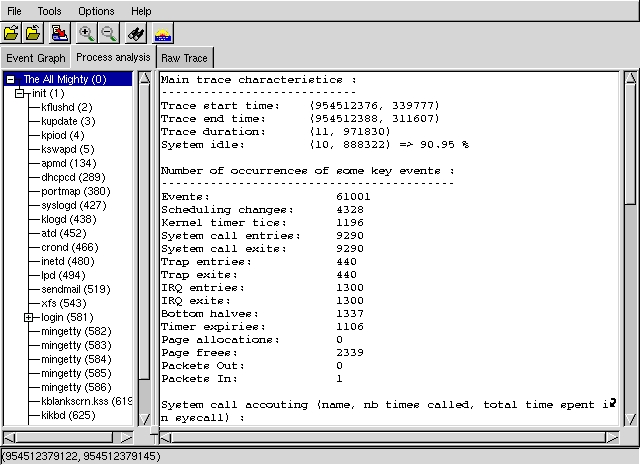Click the dump-to-file toolbar icon with red arrow

(x=60, y=34)
